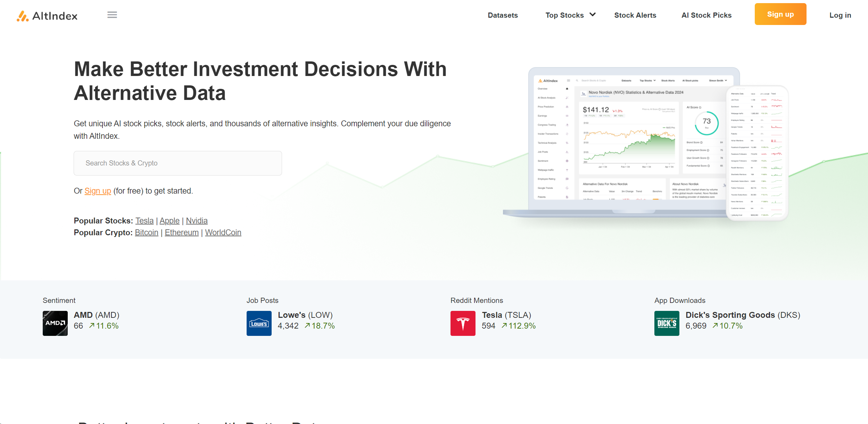Click the Log in link

point(840,15)
